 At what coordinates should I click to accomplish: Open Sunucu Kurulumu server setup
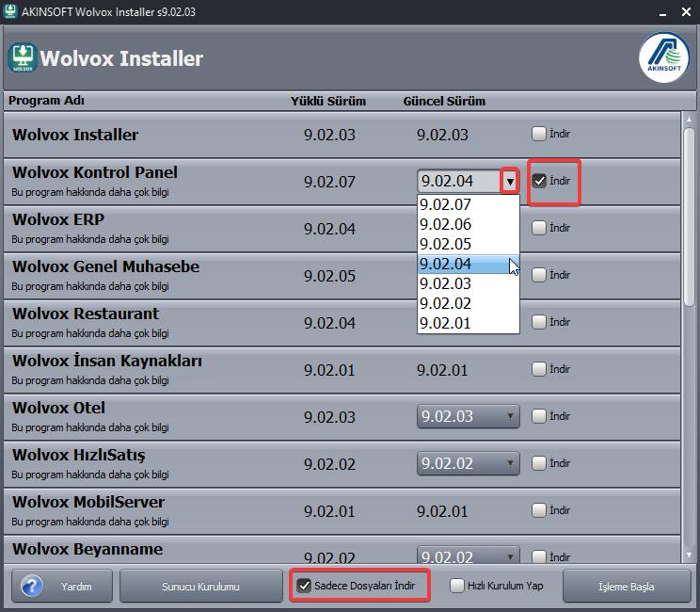coord(201,586)
